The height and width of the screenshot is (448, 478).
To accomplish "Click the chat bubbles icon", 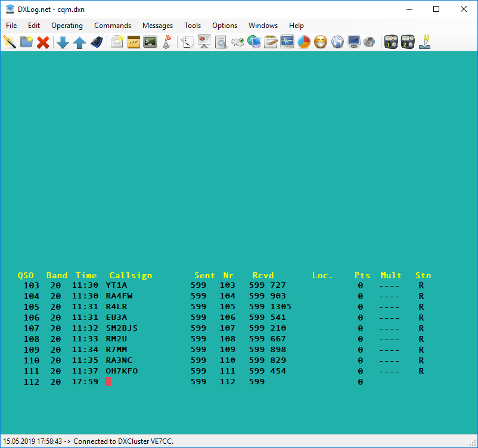I will (237, 42).
